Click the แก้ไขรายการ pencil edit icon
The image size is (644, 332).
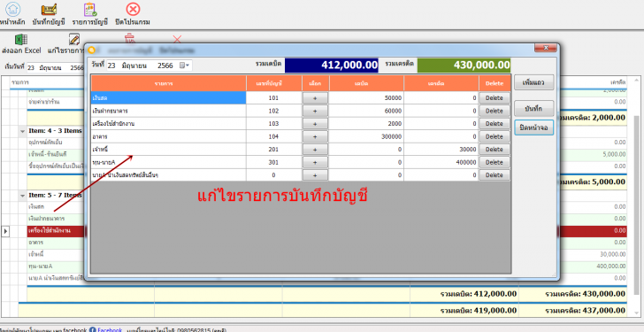click(74, 40)
